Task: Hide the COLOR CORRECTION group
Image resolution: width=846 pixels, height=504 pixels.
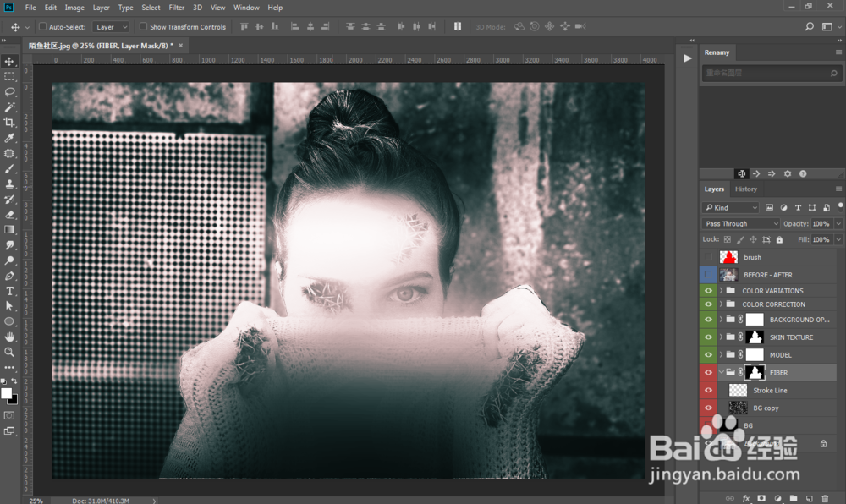Action: point(708,304)
